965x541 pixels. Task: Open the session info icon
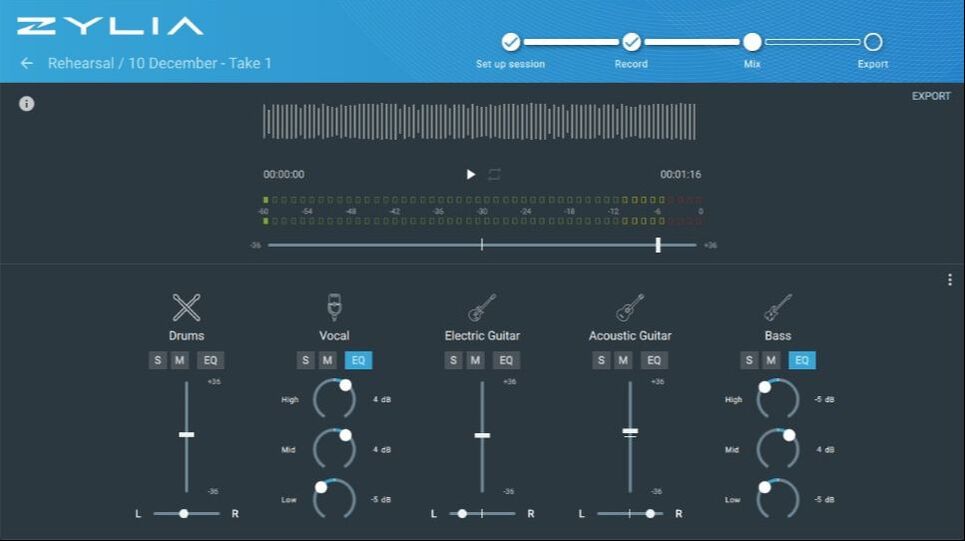tap(26, 103)
